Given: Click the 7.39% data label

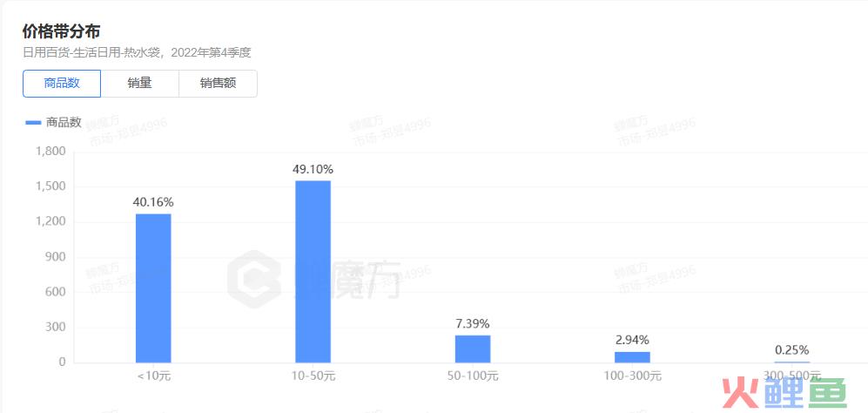Looking at the screenshot, I should point(473,324).
